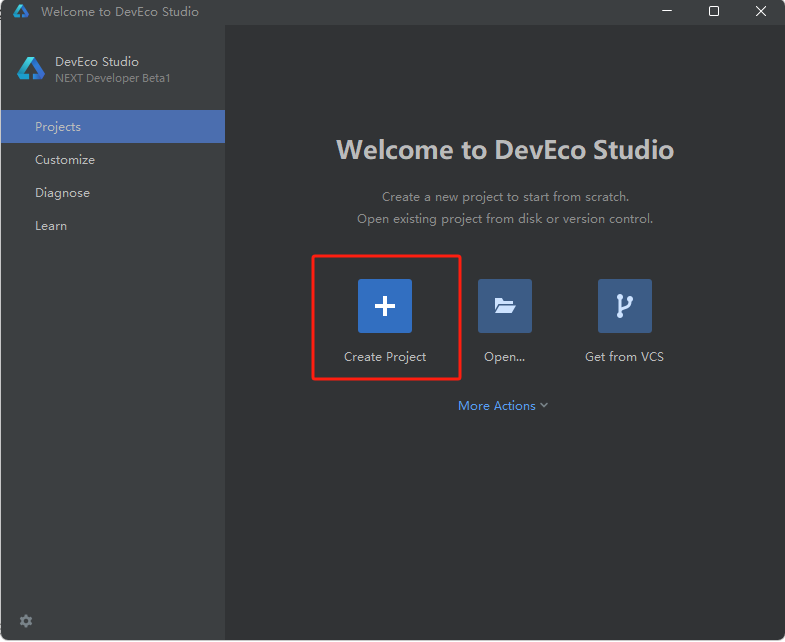The width and height of the screenshot is (785, 642).
Task: Open the Diagnose tab
Action: (x=113, y=193)
